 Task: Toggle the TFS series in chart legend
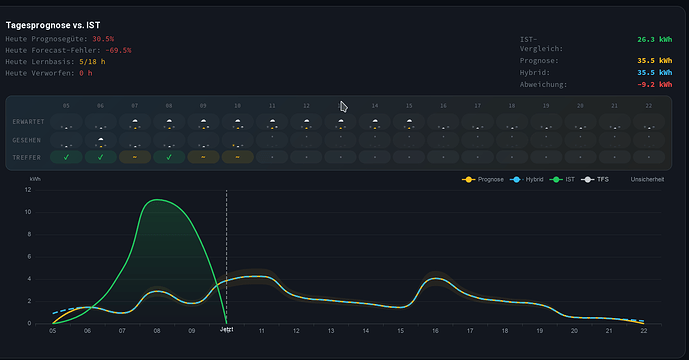tap(595, 179)
